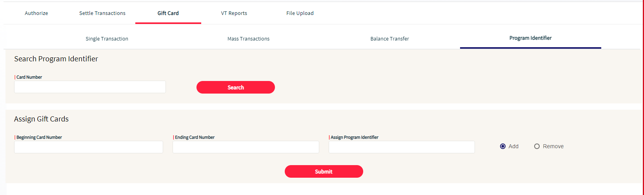Go to the File Upload tab
Image resolution: width=644 pixels, height=195 pixels.
pos(300,13)
